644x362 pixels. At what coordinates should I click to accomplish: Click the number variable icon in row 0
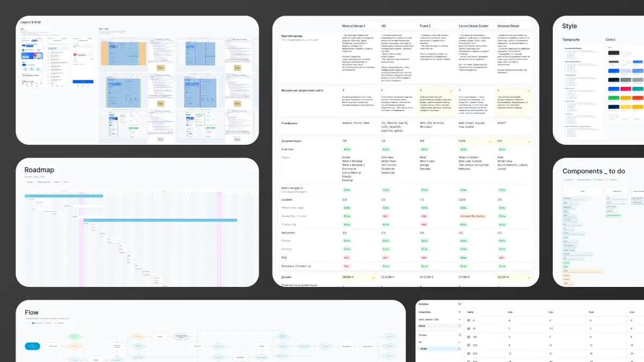coord(469,320)
